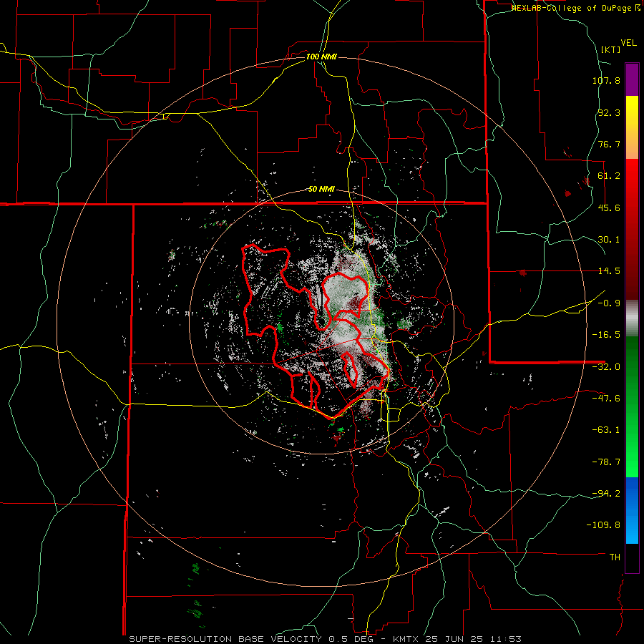Select the 14.5 legend value

point(609,271)
